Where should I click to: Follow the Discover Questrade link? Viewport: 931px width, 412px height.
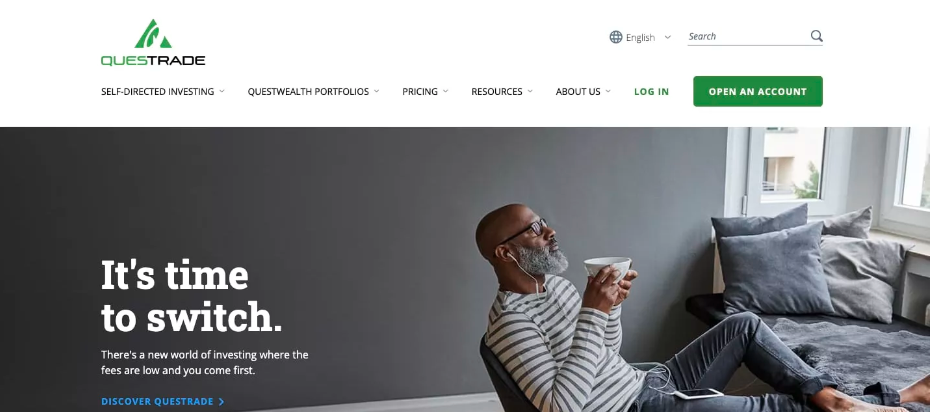point(157,402)
